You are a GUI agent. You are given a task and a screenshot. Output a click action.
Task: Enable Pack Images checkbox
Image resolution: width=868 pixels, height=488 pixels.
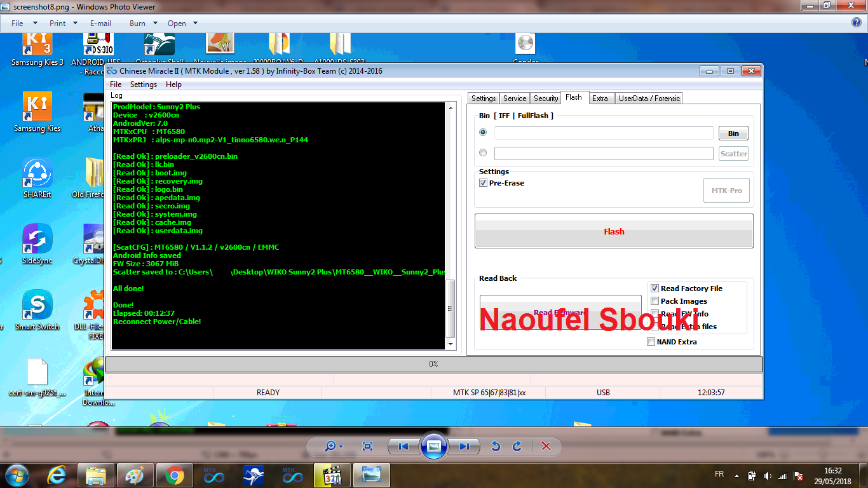[x=655, y=301]
